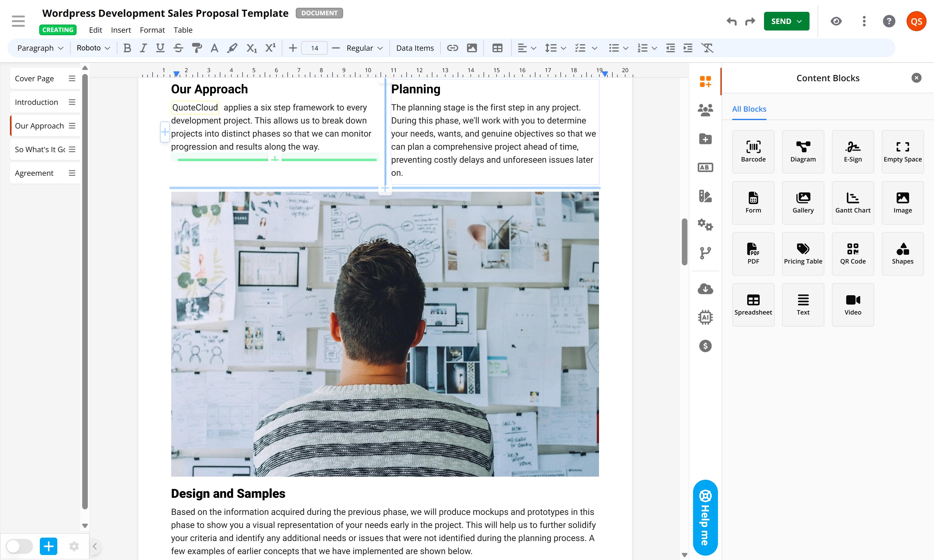
Task: Open the Paragraph style dropdown
Action: tap(40, 48)
